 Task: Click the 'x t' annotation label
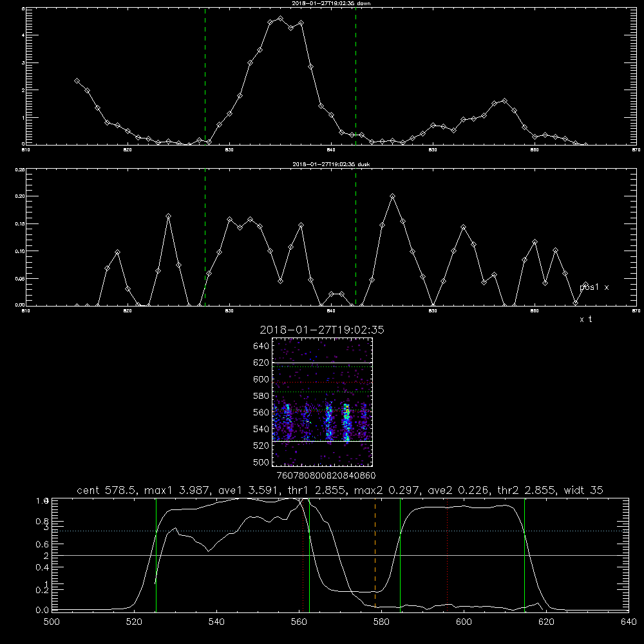coord(585,319)
